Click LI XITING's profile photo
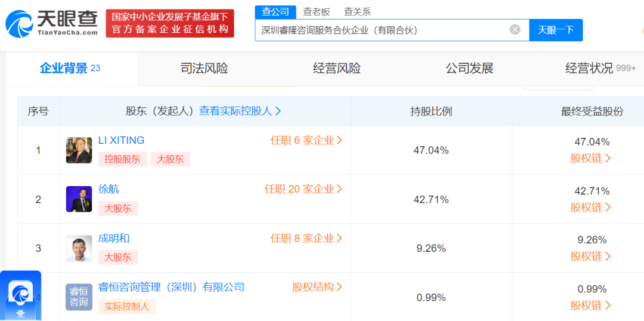The width and height of the screenshot is (644, 321). (79, 150)
